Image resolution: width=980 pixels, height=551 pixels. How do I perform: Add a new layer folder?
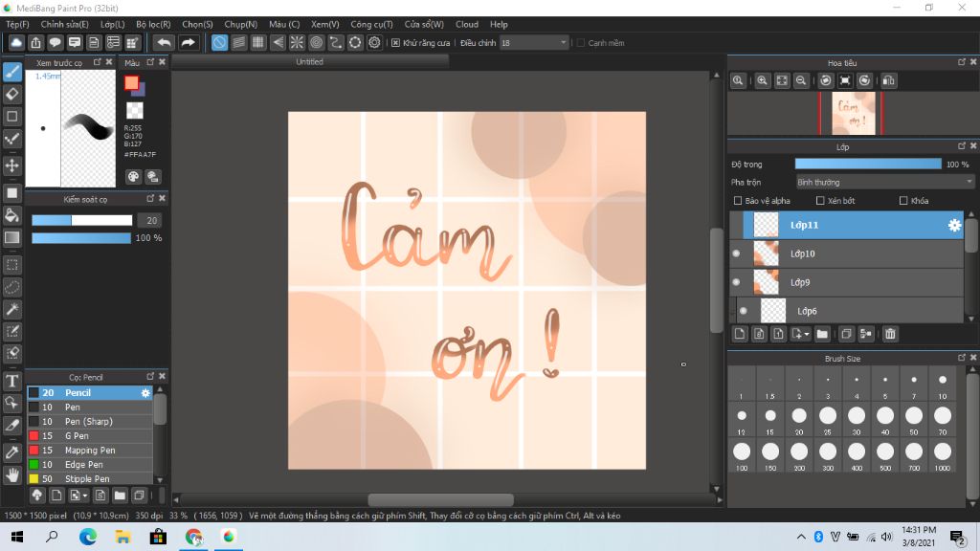click(x=822, y=334)
